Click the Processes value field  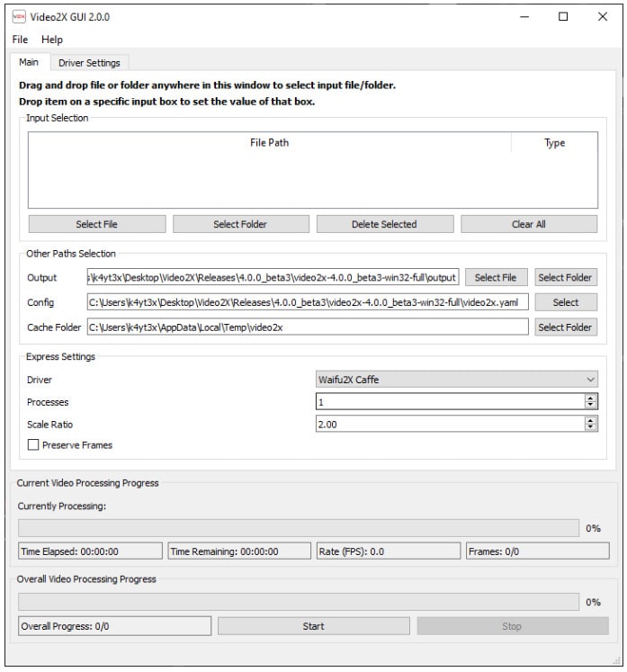450,401
